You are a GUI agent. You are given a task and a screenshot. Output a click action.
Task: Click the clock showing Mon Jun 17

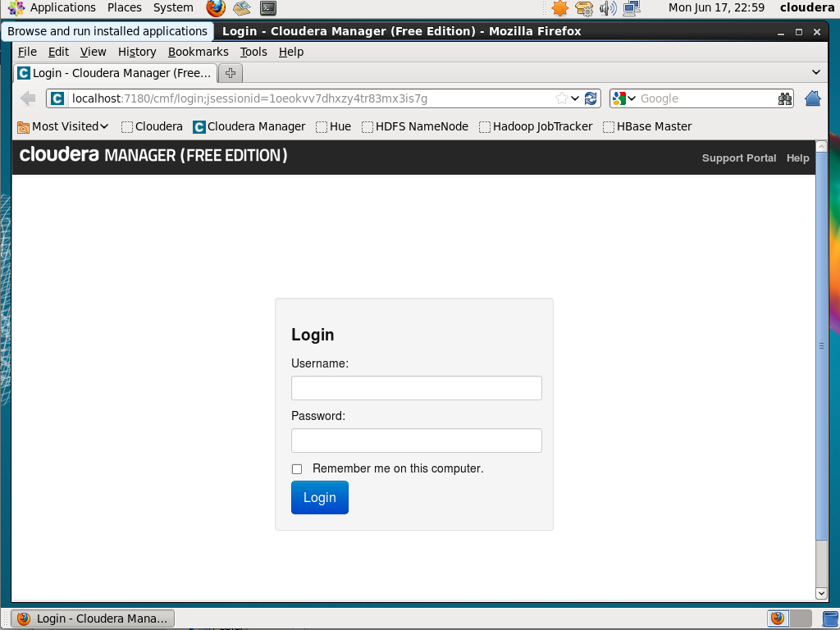click(x=716, y=7)
